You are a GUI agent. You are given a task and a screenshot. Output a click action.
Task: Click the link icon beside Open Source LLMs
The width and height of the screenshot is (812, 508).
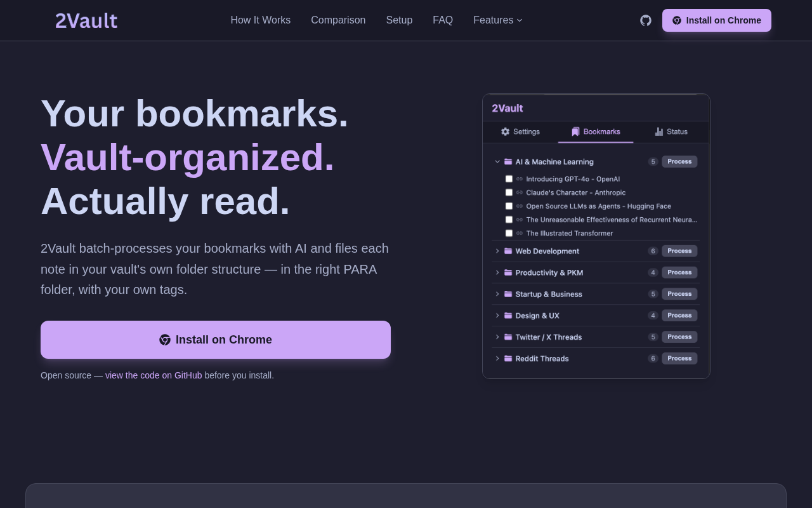pyautogui.click(x=520, y=206)
